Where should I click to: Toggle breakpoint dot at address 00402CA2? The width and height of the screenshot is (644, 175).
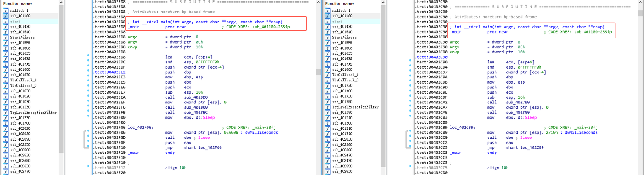pos(410,102)
